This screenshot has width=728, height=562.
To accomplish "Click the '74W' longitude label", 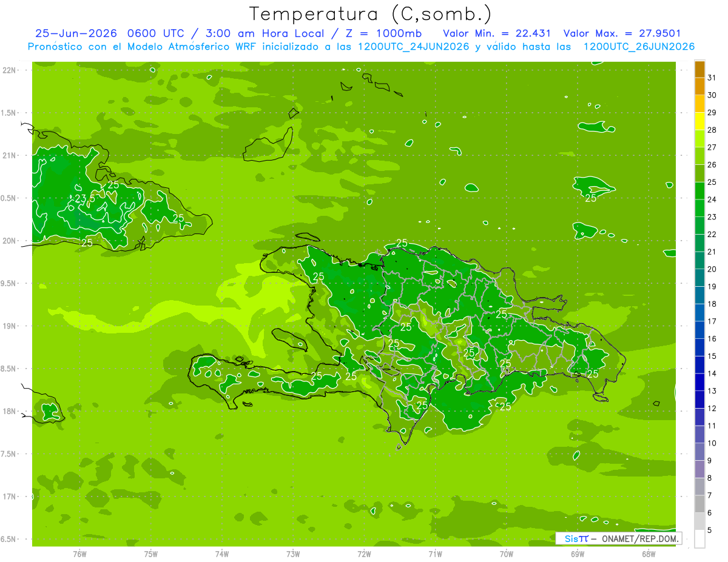I will pyautogui.click(x=221, y=554).
